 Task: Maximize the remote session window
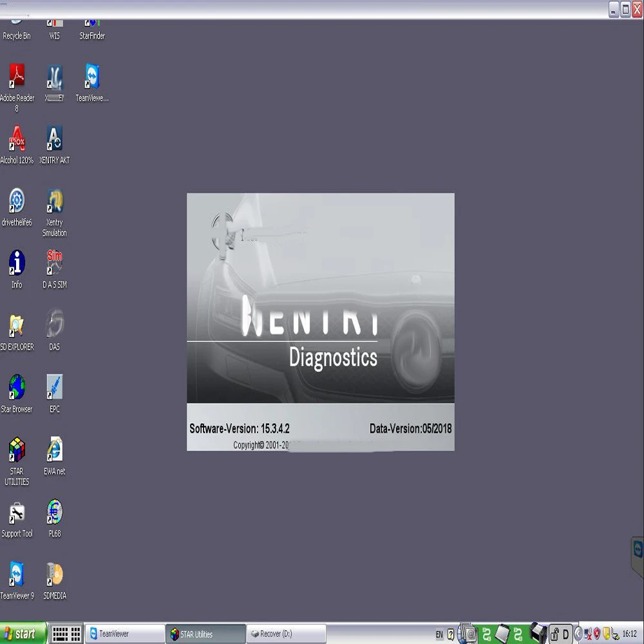click(x=625, y=9)
